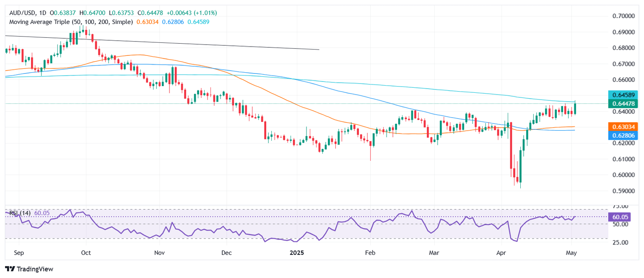Click the green 0.64478 current price tag
Screen dimensions: 644x278
pyautogui.click(x=622, y=103)
